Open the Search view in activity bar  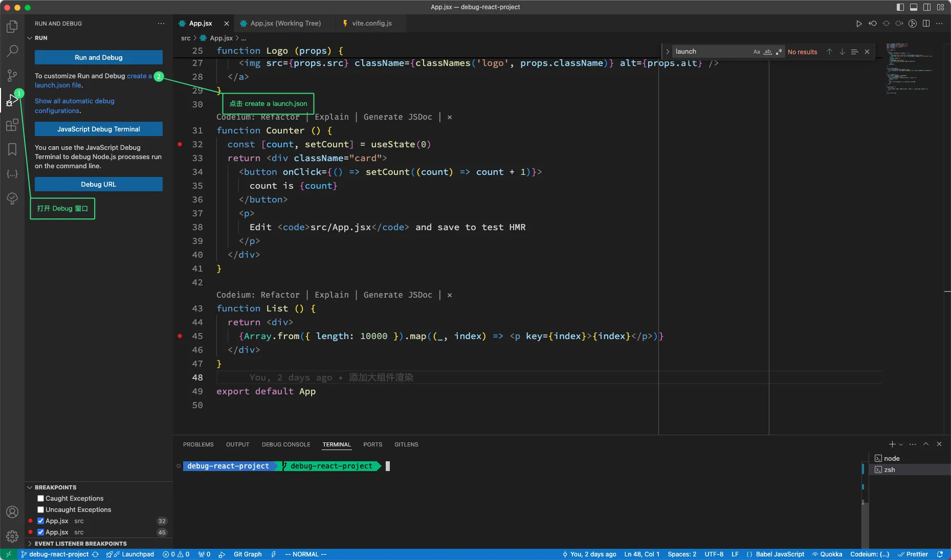[12, 51]
